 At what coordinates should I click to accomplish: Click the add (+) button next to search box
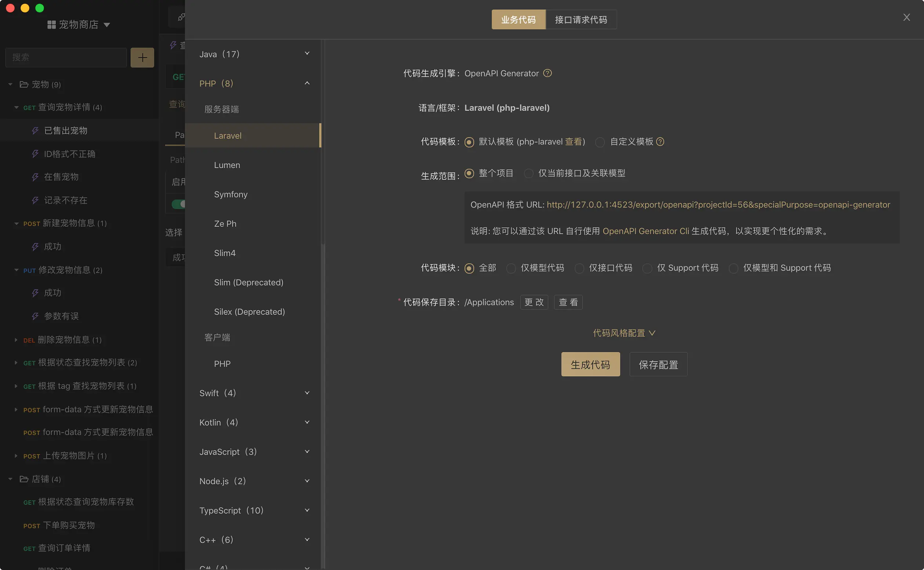pyautogui.click(x=142, y=57)
